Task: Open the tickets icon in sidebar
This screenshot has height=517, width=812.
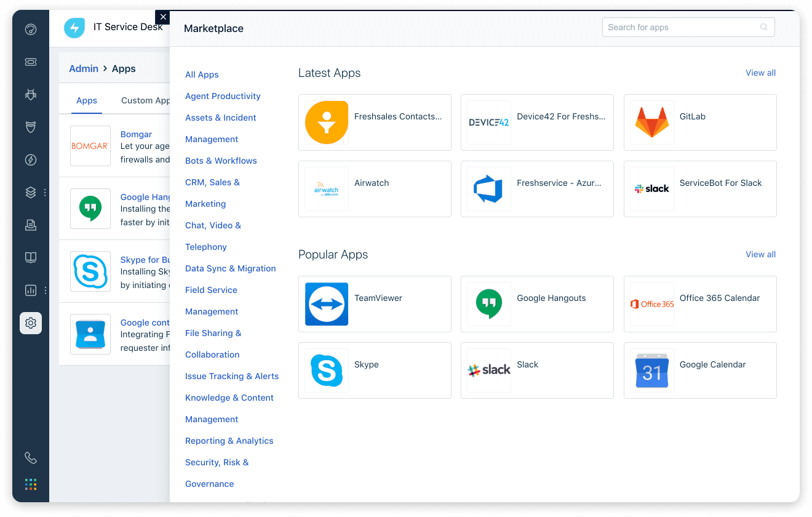Action: (31, 62)
